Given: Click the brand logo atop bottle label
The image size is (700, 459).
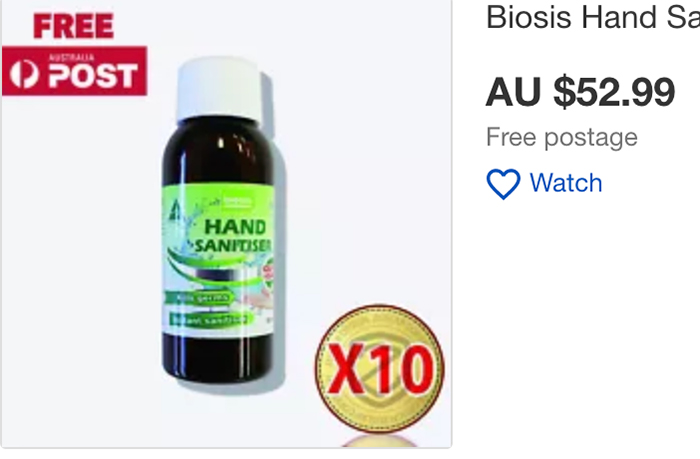Looking at the screenshot, I should tap(234, 202).
